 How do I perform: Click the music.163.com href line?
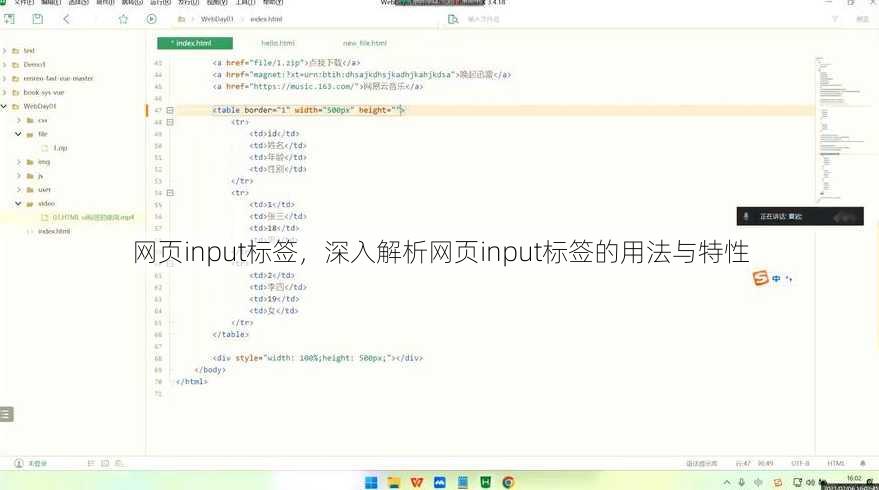(x=318, y=87)
